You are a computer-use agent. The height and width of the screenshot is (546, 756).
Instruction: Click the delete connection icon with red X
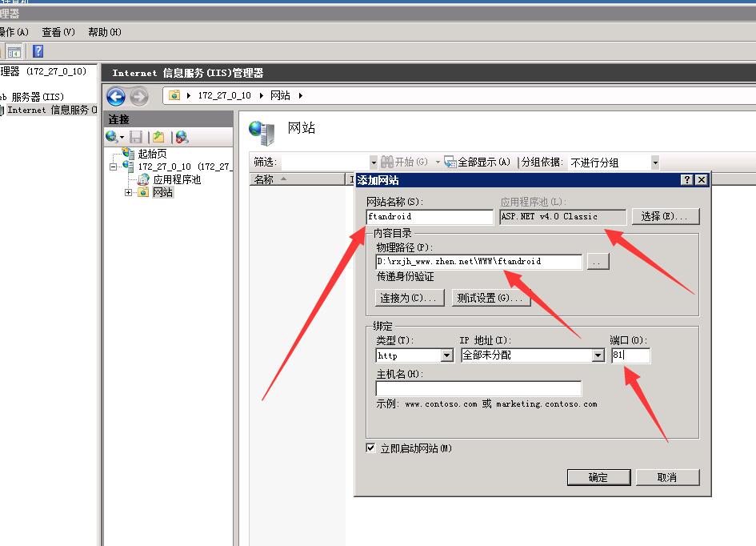click(x=182, y=138)
